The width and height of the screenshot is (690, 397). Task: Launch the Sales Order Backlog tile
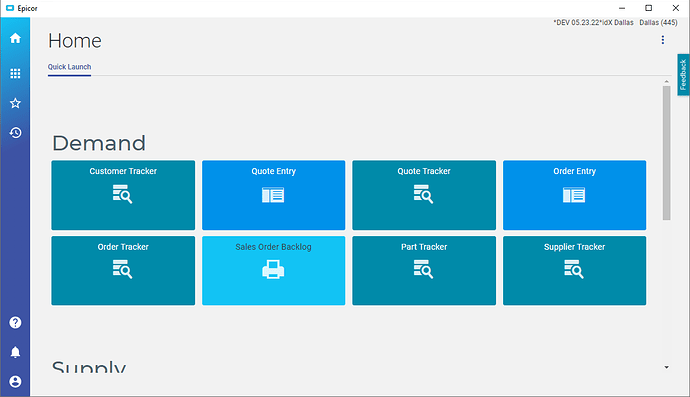click(274, 271)
